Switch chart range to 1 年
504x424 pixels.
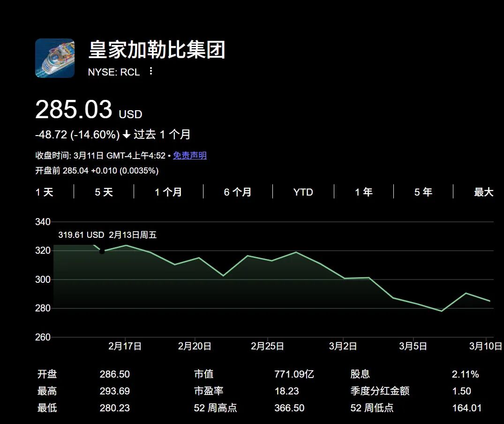point(363,192)
